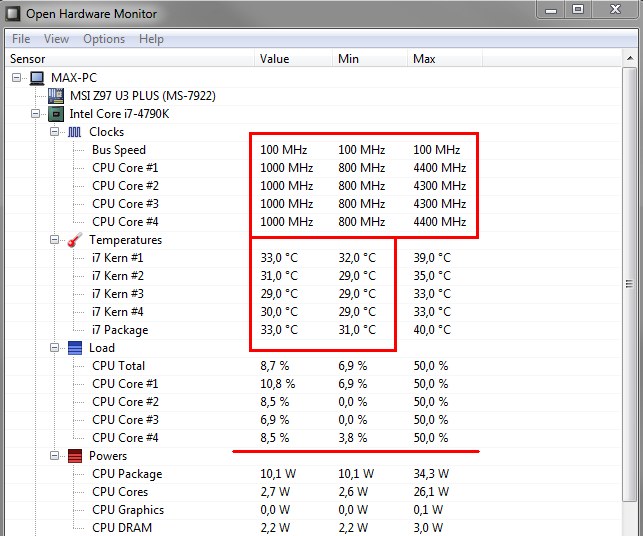Click the 40,0 °C max of i7 Package
Viewport: 643px width, 536px height.
[x=432, y=330]
